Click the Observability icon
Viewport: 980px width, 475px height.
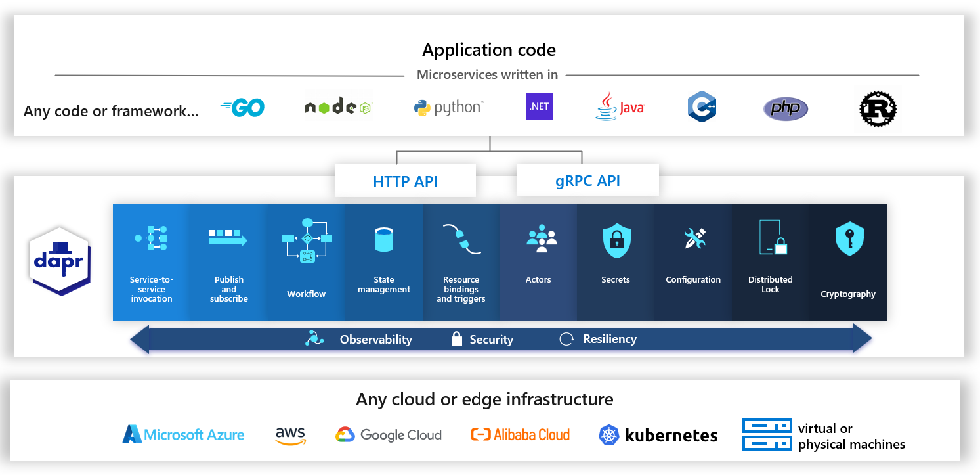point(314,338)
